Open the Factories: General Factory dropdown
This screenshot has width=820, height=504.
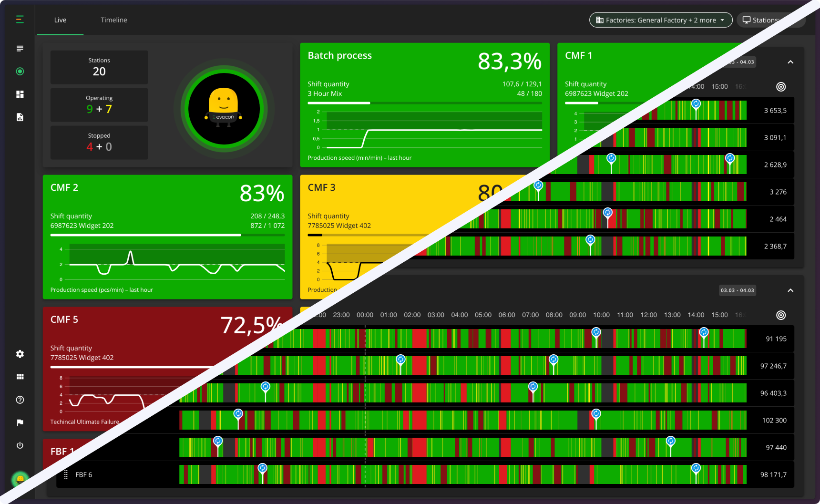pos(660,20)
